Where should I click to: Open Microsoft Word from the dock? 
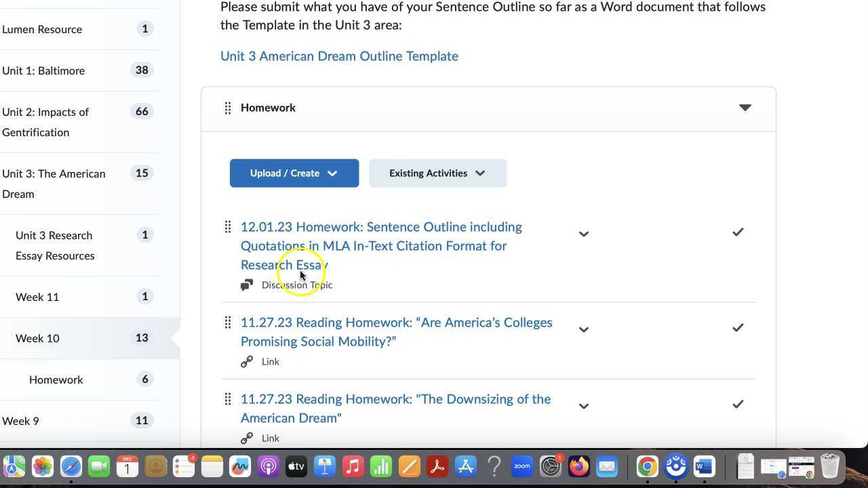[x=703, y=466]
